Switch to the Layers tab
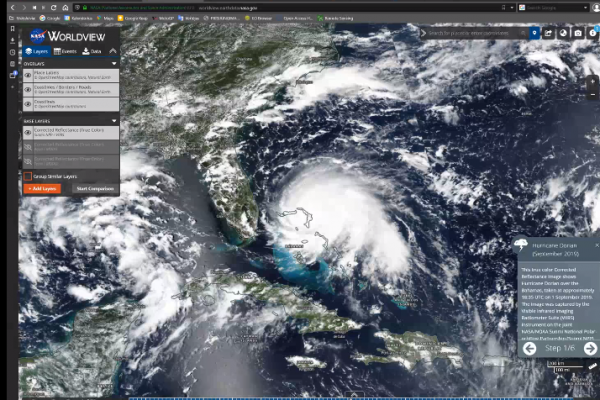The image size is (600, 400). (37, 51)
